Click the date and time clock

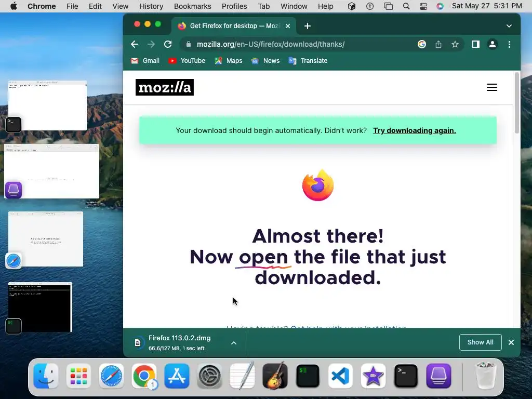[486, 6]
